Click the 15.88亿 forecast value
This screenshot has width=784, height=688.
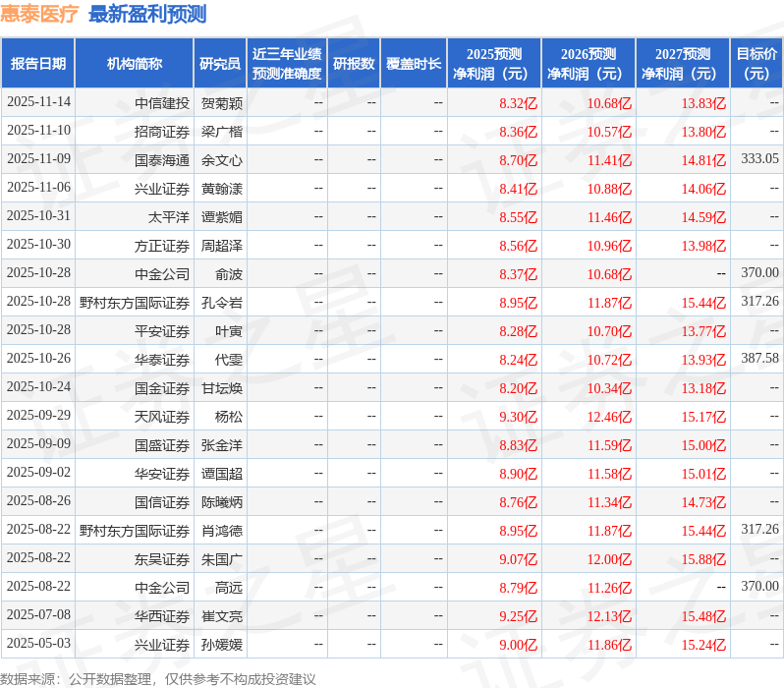pyautogui.click(x=703, y=559)
